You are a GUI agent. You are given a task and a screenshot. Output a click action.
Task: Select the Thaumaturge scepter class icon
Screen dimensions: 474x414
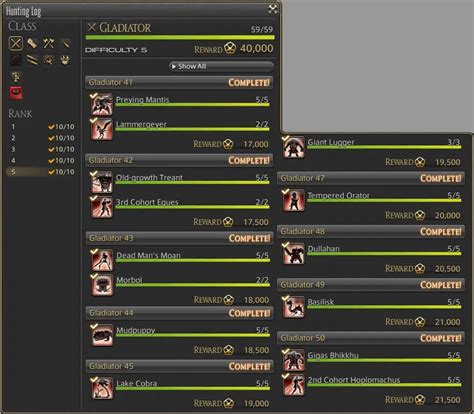(65, 60)
